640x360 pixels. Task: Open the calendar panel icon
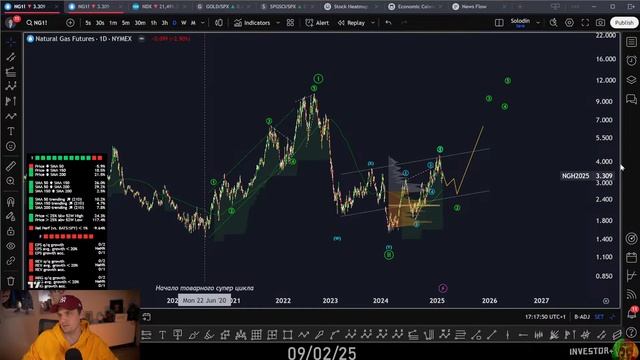(x=631, y=257)
